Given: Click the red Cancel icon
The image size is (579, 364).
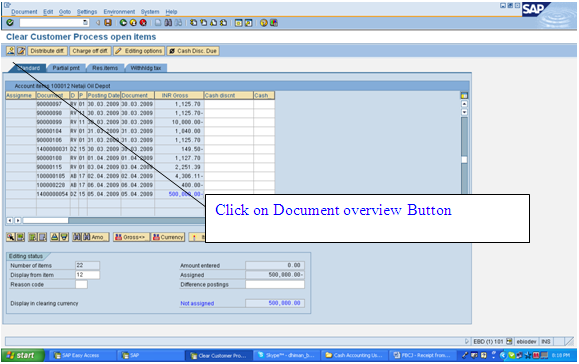Looking at the screenshot, I should click(143, 23).
